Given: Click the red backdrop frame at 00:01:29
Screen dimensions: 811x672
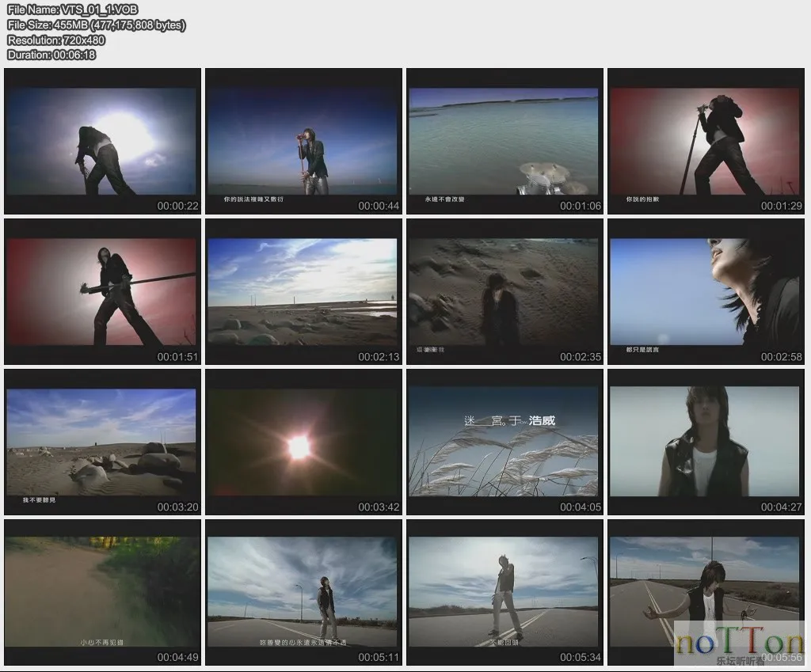Looking at the screenshot, I should pos(706,141).
